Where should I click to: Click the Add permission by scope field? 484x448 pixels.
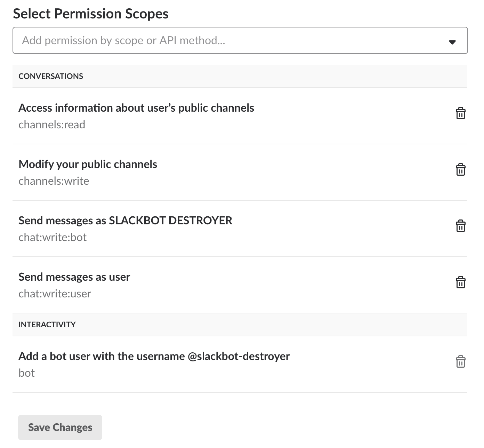[x=240, y=40]
